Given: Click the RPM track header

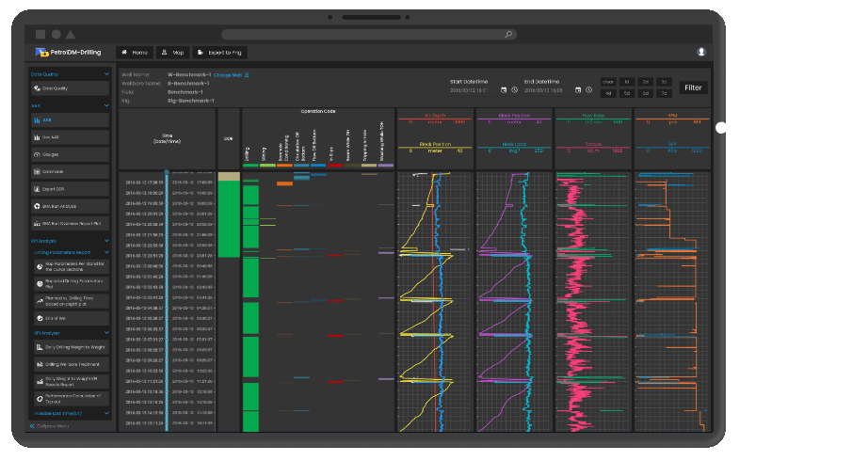Looking at the screenshot, I should tap(672, 119).
